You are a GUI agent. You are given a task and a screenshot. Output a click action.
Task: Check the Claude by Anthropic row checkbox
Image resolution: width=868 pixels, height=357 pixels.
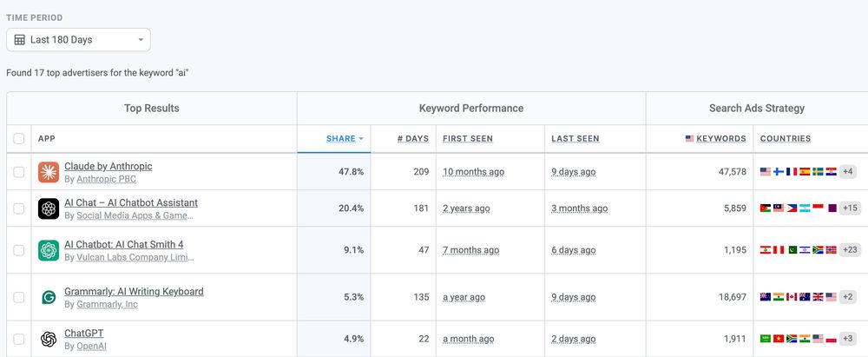pos(19,172)
